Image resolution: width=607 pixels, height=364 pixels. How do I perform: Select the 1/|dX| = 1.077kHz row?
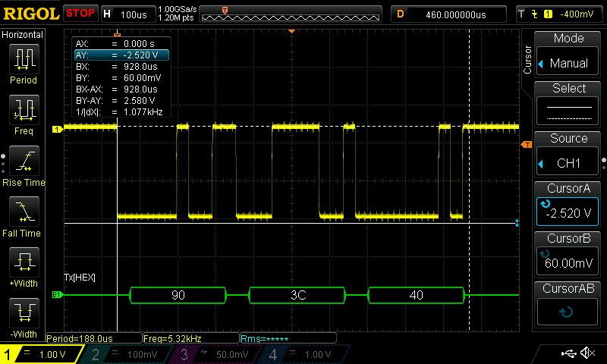(x=121, y=112)
